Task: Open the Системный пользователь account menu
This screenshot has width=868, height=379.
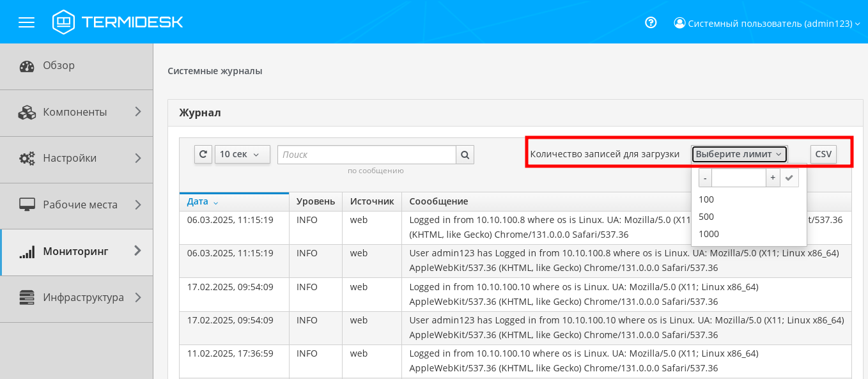Action: click(x=767, y=23)
